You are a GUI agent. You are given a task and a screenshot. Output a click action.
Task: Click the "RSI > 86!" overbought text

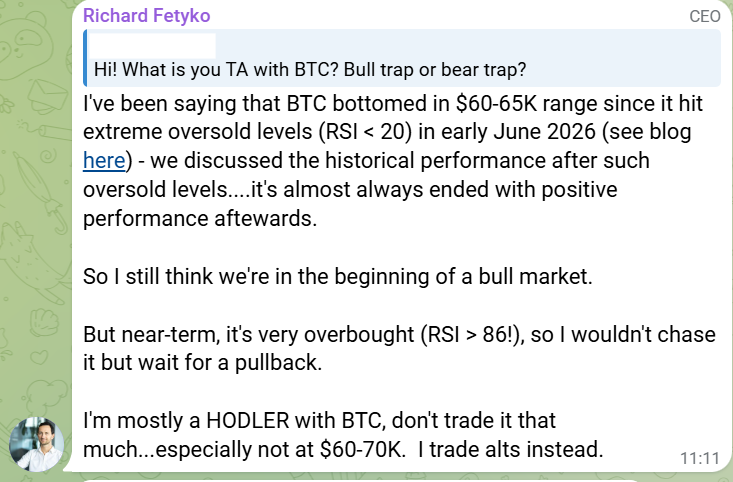point(472,335)
